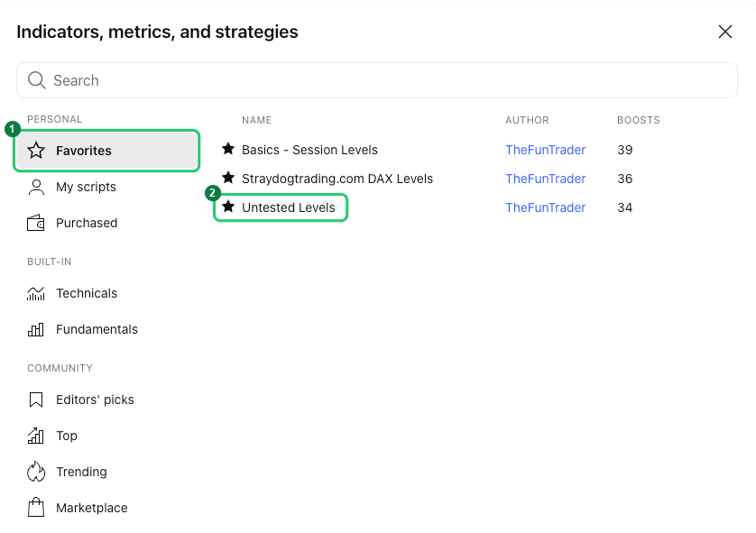Viewport: 756px width, 533px height.
Task: Open the Marketplace category
Action: click(x=106, y=508)
